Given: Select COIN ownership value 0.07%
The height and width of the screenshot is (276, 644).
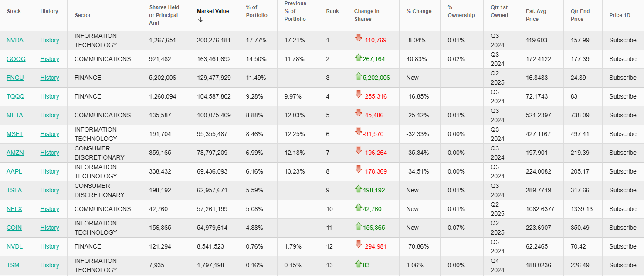Looking at the screenshot, I should tap(456, 228).
